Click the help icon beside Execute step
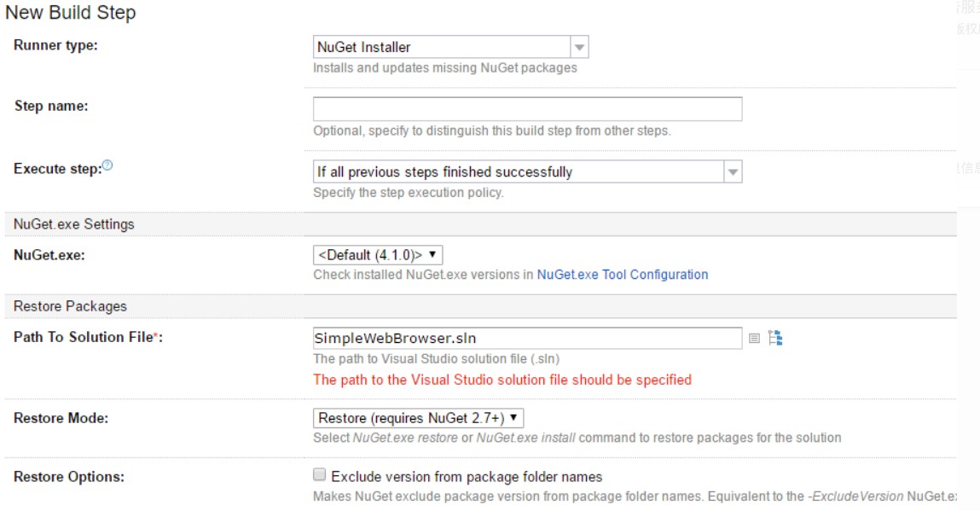Viewport: 980px width, 511px height. pyautogui.click(x=107, y=166)
